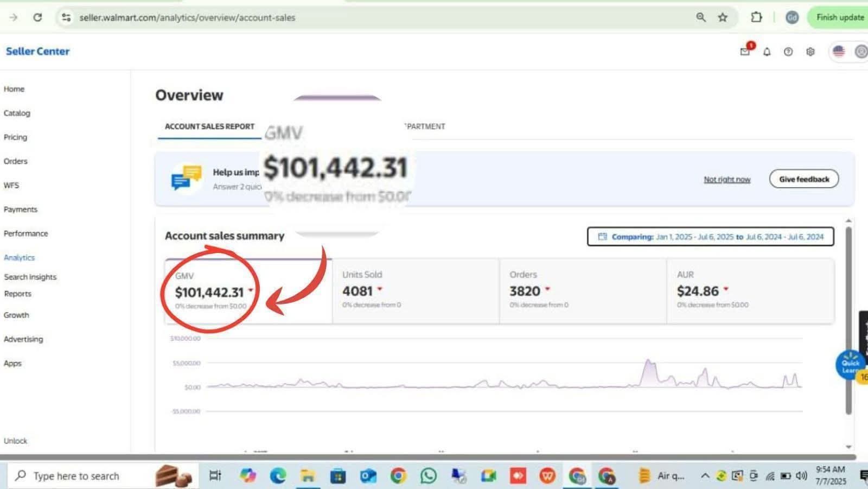Image resolution: width=868 pixels, height=489 pixels.
Task: Open Apps in the sidebar
Action: point(12,363)
